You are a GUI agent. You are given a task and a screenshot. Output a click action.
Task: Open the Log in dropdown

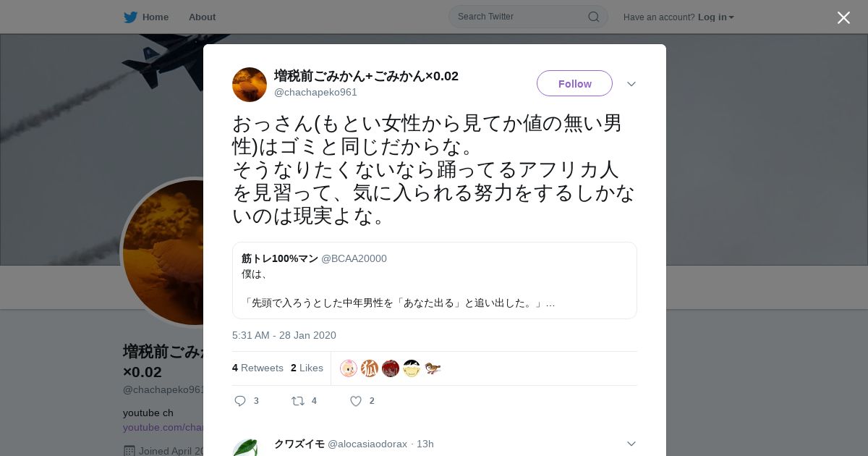coord(715,17)
